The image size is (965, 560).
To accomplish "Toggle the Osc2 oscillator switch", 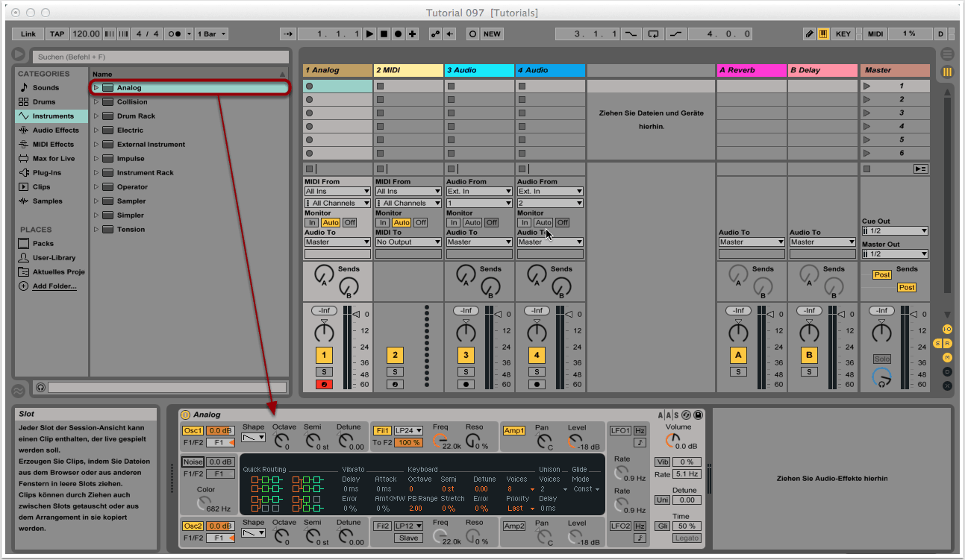I will (x=193, y=526).
